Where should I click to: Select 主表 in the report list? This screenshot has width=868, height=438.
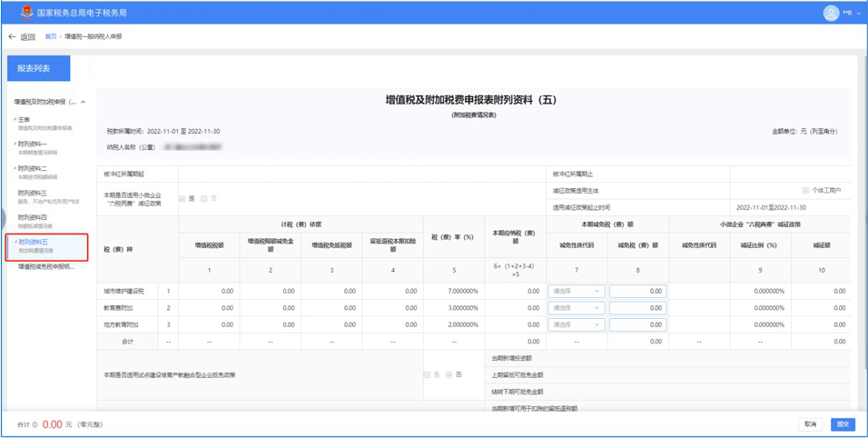pos(25,120)
